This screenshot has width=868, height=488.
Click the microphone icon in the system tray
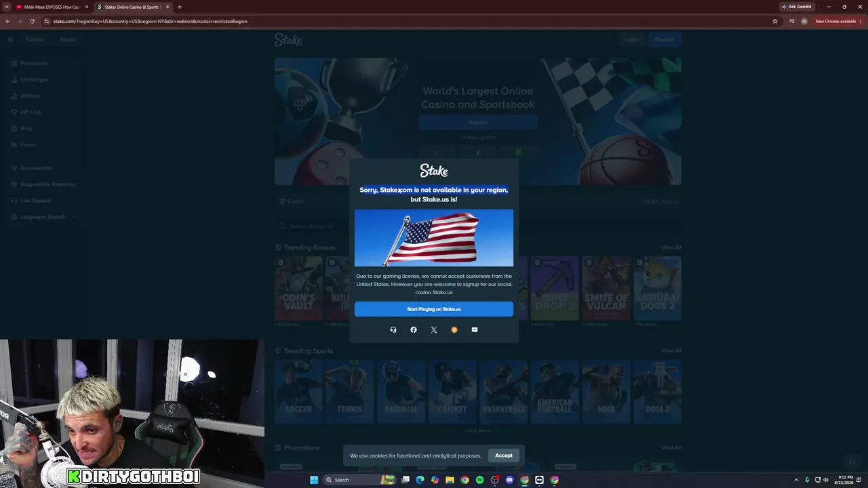(x=807, y=480)
